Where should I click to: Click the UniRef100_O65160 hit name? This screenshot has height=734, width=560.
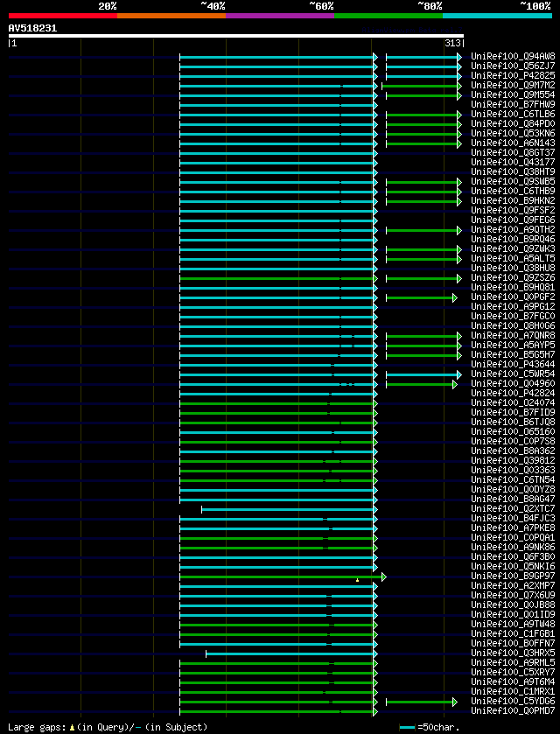[513, 432]
